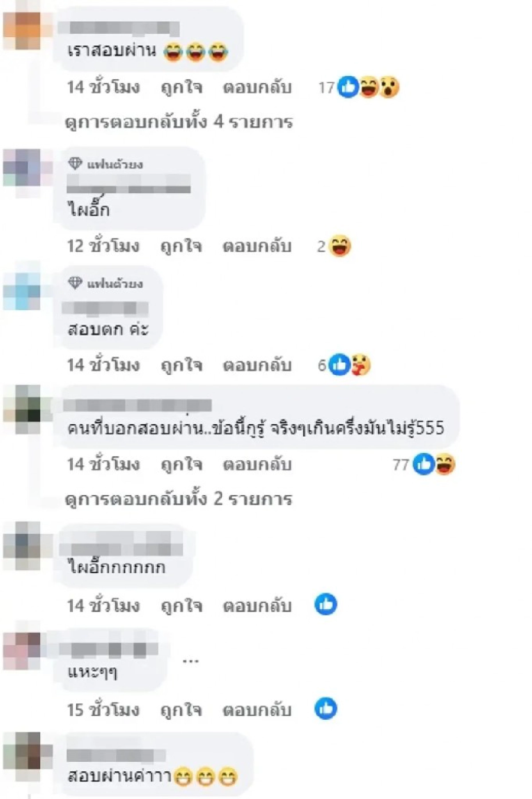Viewport: 532px width, 799px height.
Task: Expand ดูการตอบกลับทั้ง 2 รายการ replies
Action: click(x=179, y=499)
